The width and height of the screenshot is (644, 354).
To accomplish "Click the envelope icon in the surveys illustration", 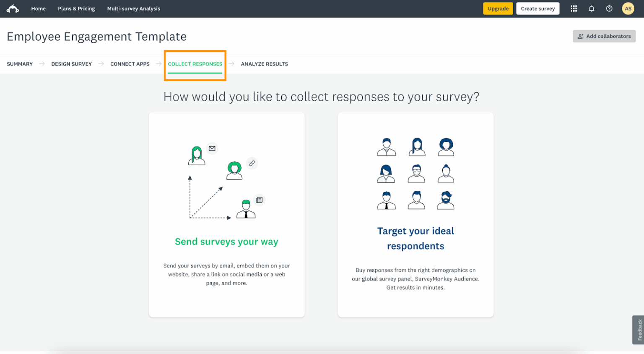I will click(x=212, y=148).
